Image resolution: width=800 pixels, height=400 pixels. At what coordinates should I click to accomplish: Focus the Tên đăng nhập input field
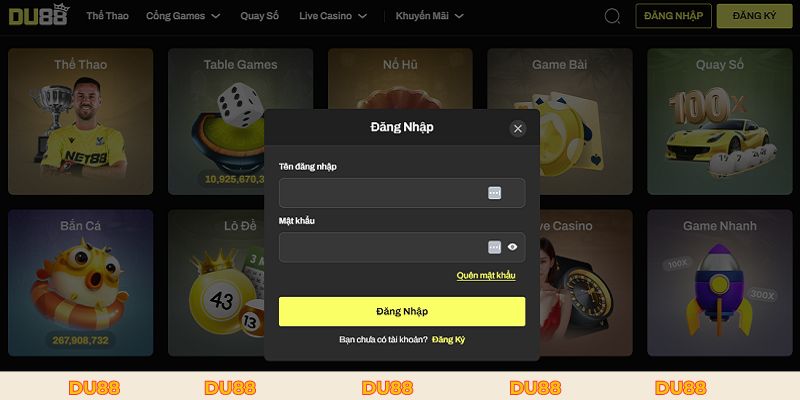402,193
